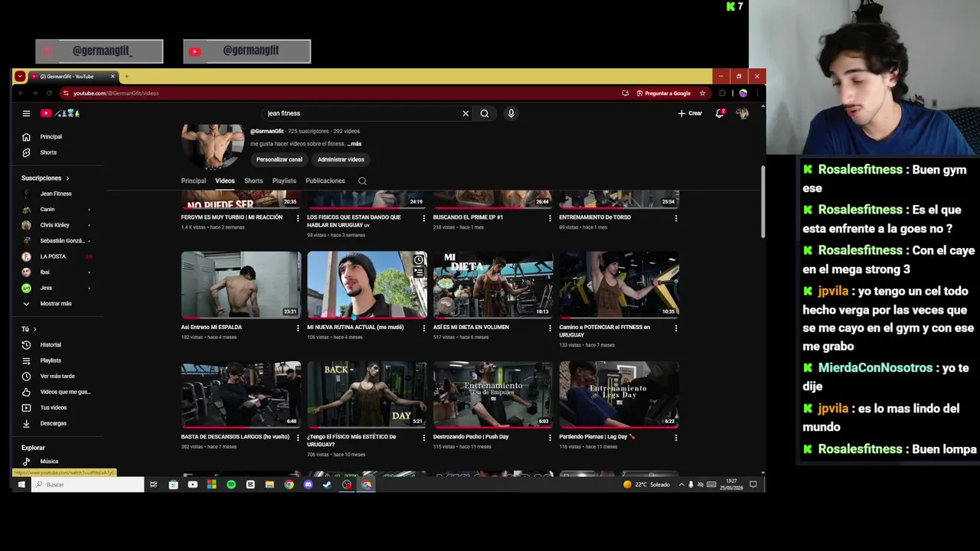Screen dimensions: 980x551
Task: Go back with browser back arrow
Action: point(21,93)
